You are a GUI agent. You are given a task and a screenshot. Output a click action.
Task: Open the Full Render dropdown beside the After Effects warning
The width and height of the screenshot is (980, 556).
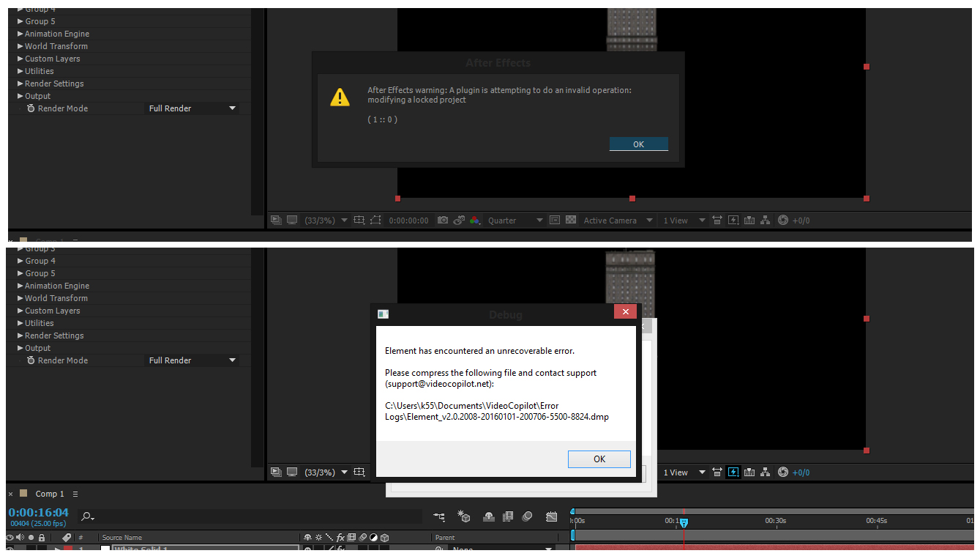coord(192,108)
